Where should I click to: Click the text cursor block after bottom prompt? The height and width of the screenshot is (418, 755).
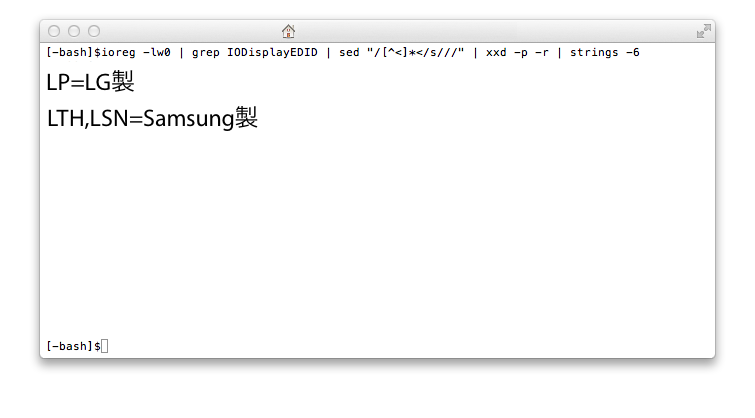(104, 346)
